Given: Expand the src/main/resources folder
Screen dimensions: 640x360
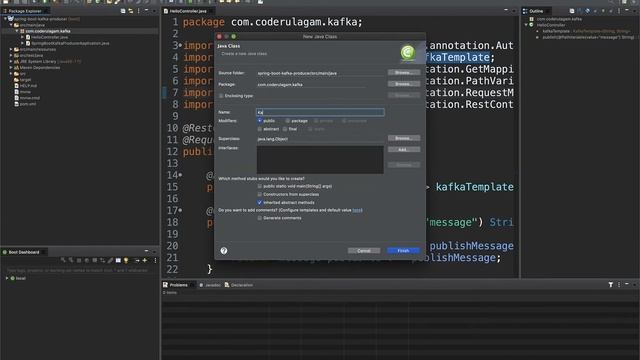Looking at the screenshot, I should [x=11, y=49].
